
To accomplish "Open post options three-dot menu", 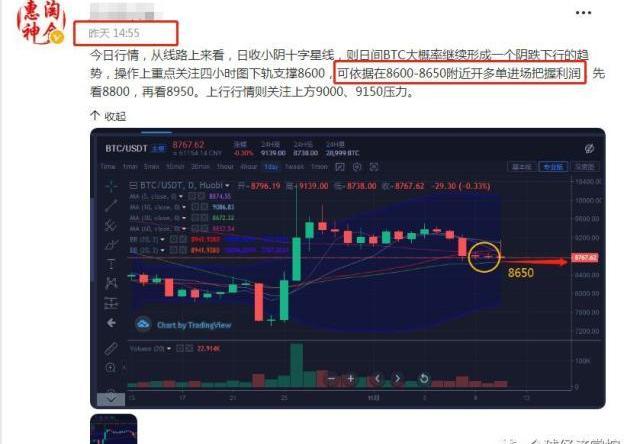I will (583, 13).
